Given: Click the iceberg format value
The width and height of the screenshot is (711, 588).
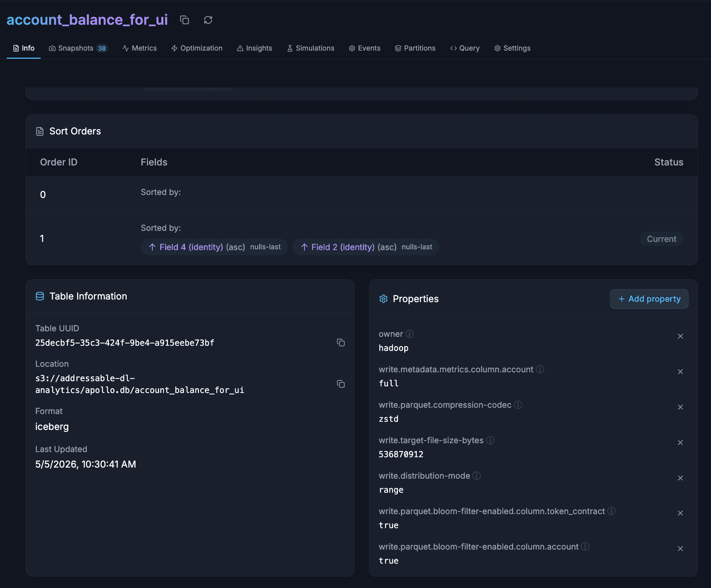Looking at the screenshot, I should 52,427.
